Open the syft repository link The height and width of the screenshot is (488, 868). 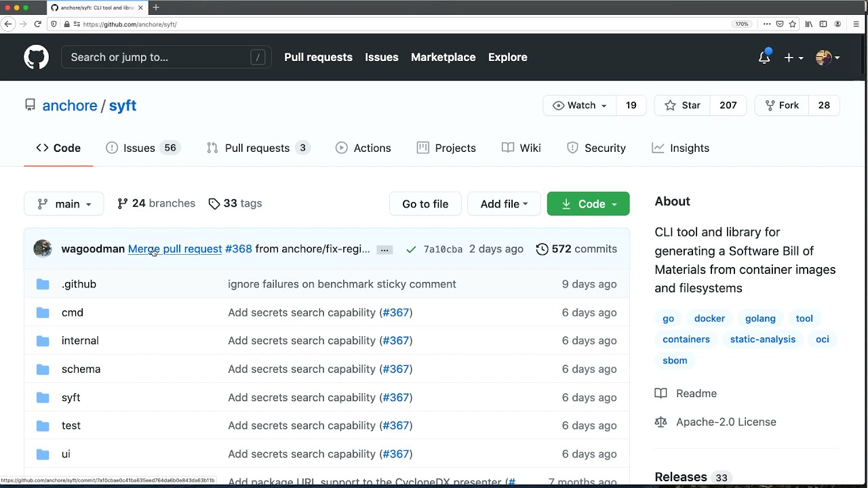pyautogui.click(x=123, y=106)
